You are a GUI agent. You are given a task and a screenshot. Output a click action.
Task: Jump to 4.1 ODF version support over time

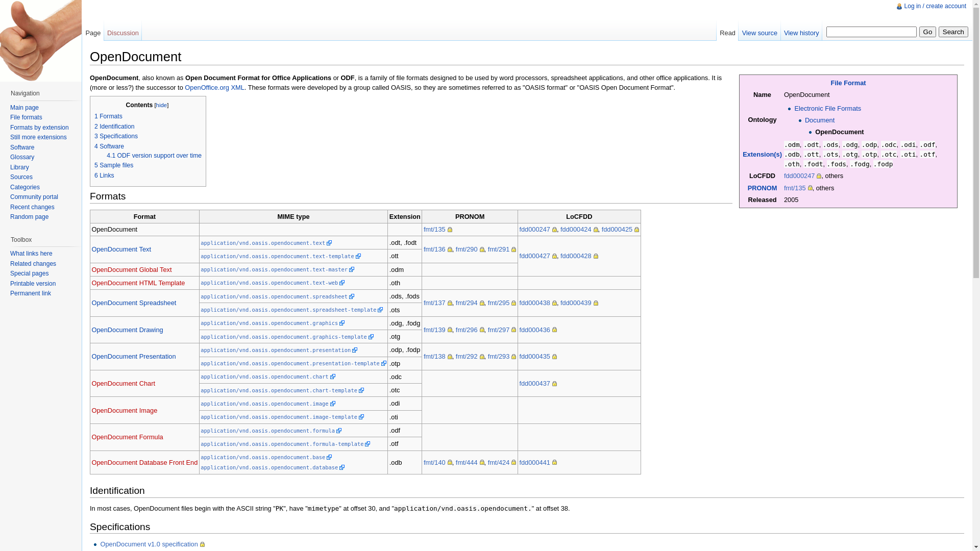pos(154,156)
